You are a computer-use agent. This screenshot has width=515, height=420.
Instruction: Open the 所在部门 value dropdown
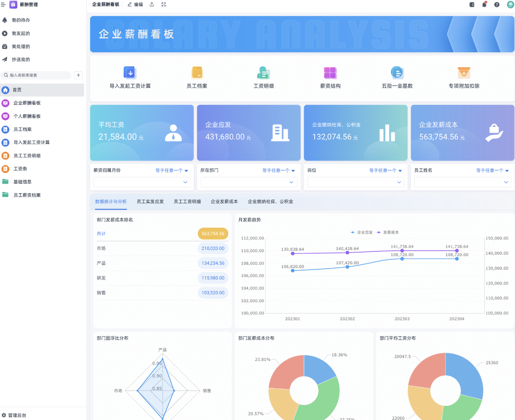249,182
